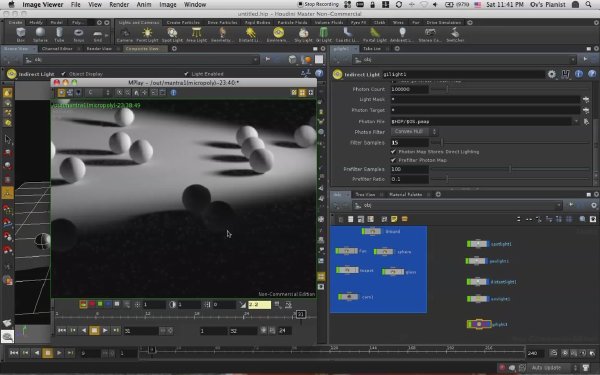Open the gear menu beside gilight1 name

click(x=551, y=74)
